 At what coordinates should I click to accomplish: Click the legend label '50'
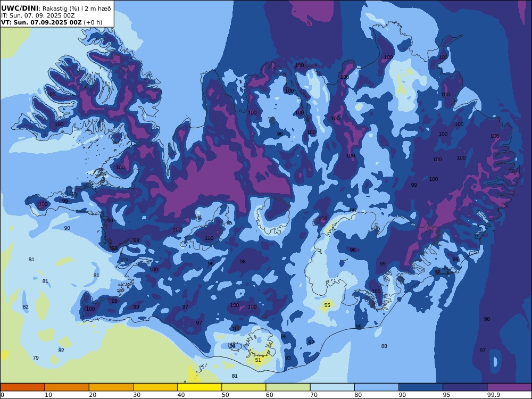[225, 395]
